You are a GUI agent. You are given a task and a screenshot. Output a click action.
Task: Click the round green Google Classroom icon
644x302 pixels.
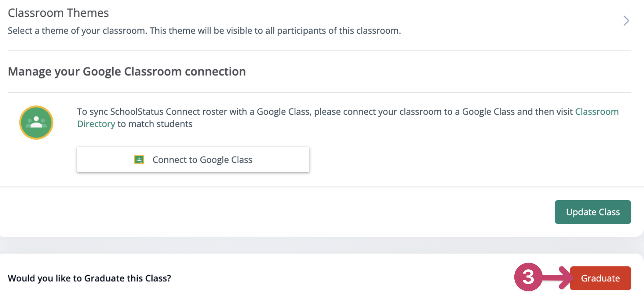[36, 123]
